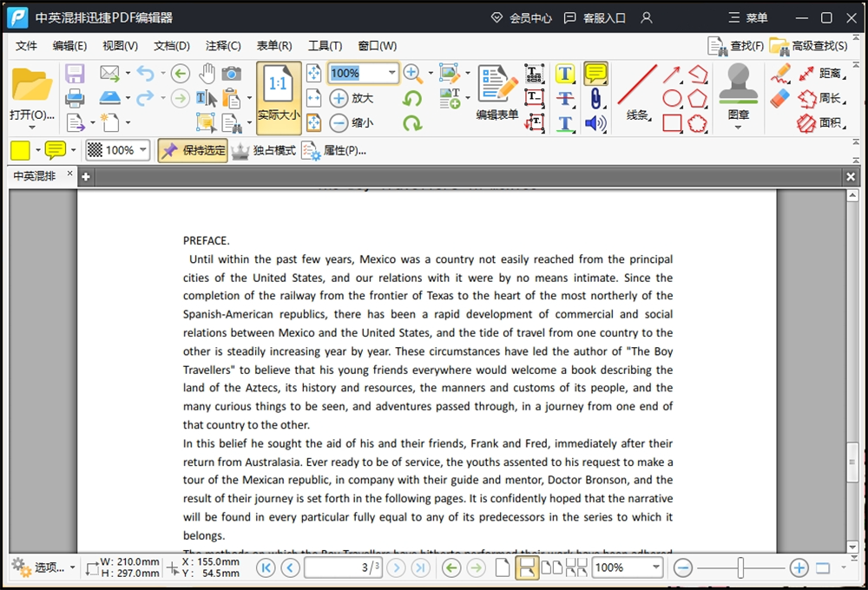Select the strikethrough text tool
Screen dimensions: 868x590
[565, 99]
